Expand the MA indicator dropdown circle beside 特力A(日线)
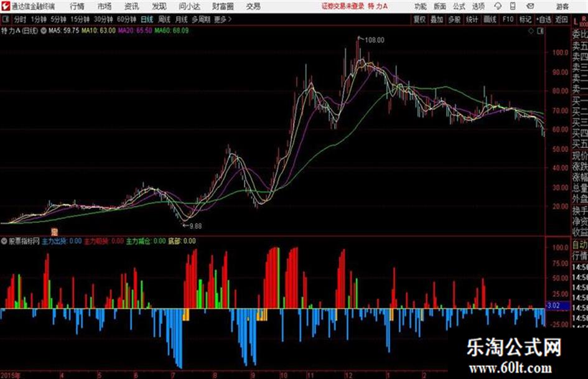The width and height of the screenshot is (588, 379). [x=43, y=30]
